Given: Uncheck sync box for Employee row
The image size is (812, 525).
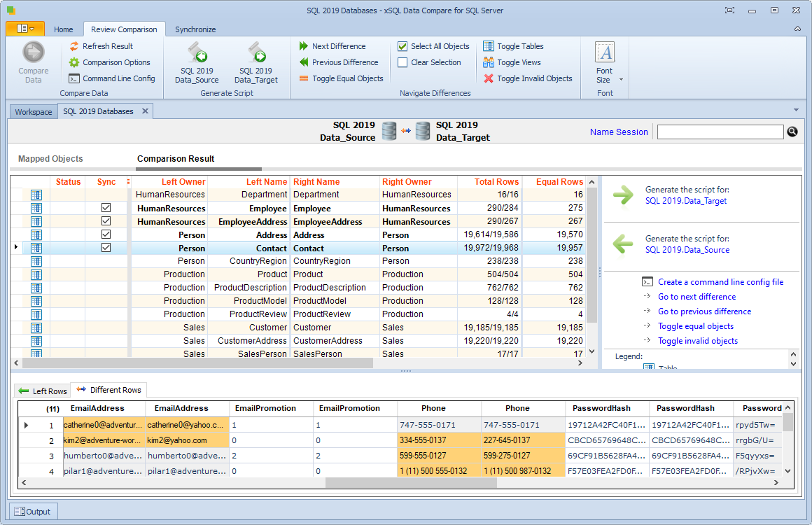Looking at the screenshot, I should coord(106,208).
